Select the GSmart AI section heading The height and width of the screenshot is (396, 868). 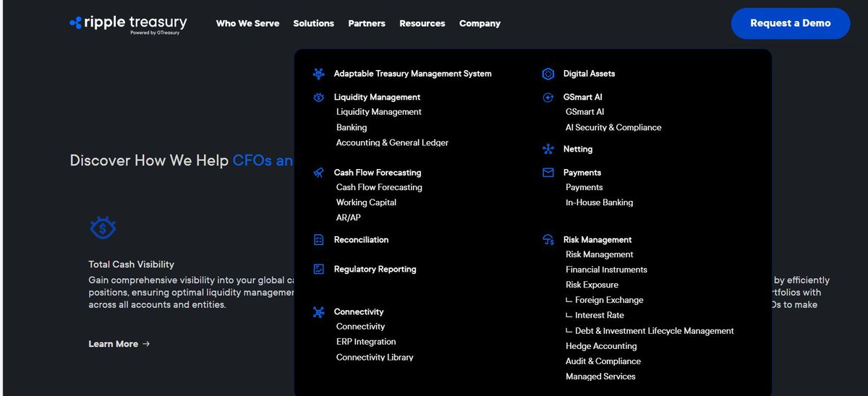pyautogui.click(x=583, y=97)
